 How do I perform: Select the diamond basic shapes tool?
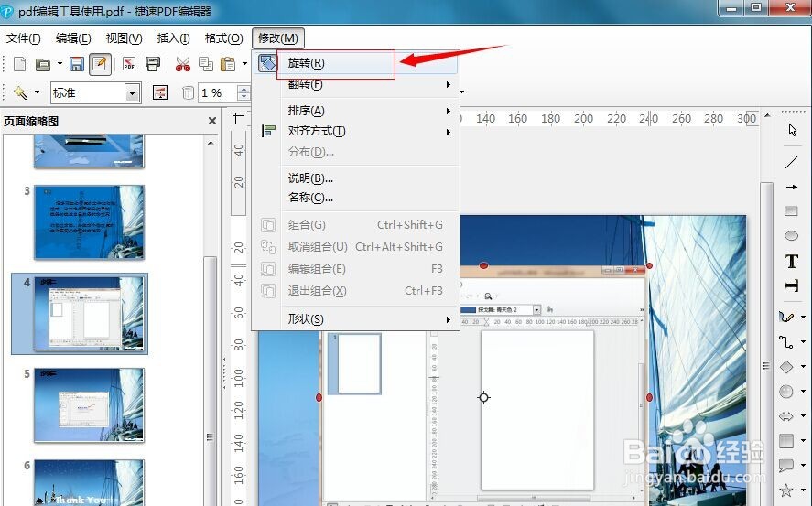point(786,367)
